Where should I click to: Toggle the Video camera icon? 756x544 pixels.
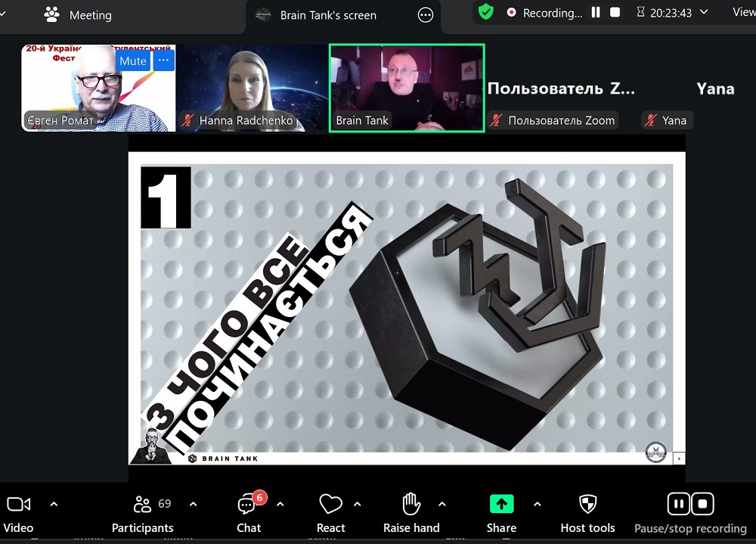point(18,505)
